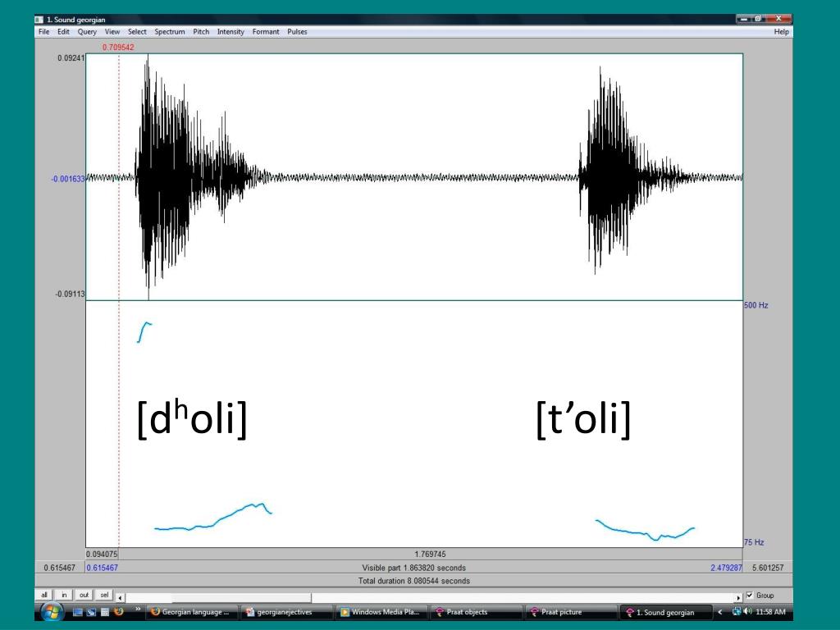The image size is (840, 630).
Task: Click the network tray icon
Action: click(x=737, y=611)
